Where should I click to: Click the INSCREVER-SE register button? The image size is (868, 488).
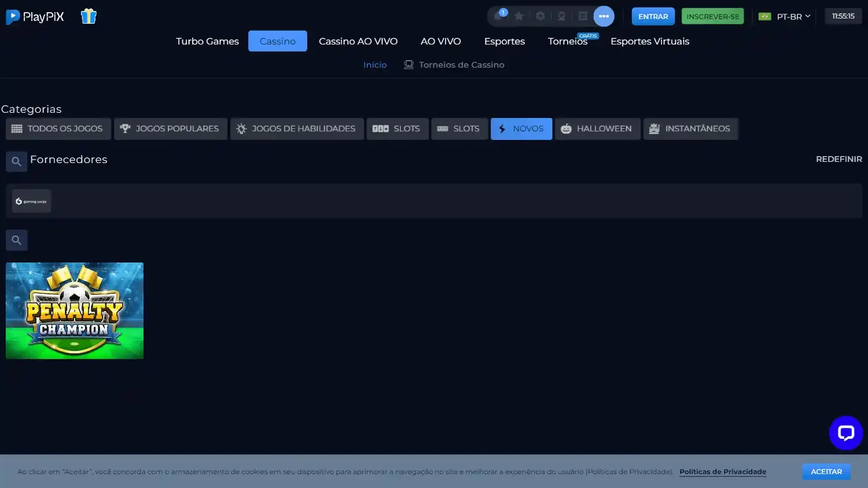(x=712, y=16)
